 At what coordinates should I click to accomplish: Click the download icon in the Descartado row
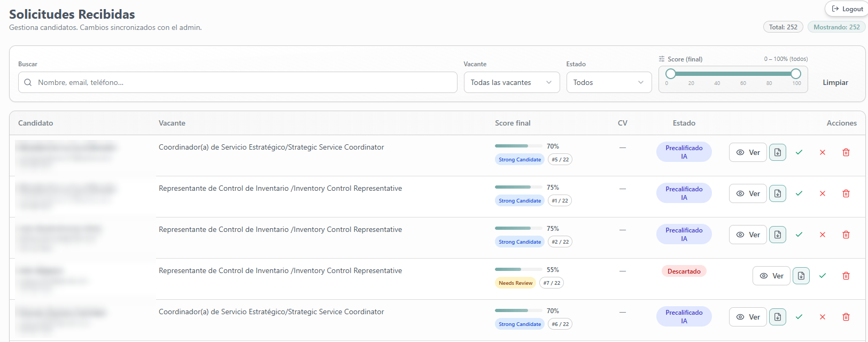pos(801,276)
